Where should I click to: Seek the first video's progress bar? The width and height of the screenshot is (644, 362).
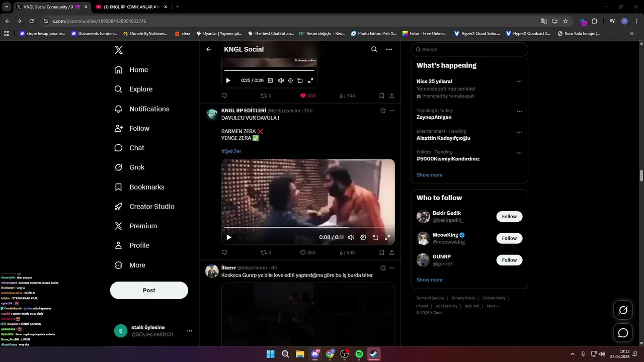point(269,70)
